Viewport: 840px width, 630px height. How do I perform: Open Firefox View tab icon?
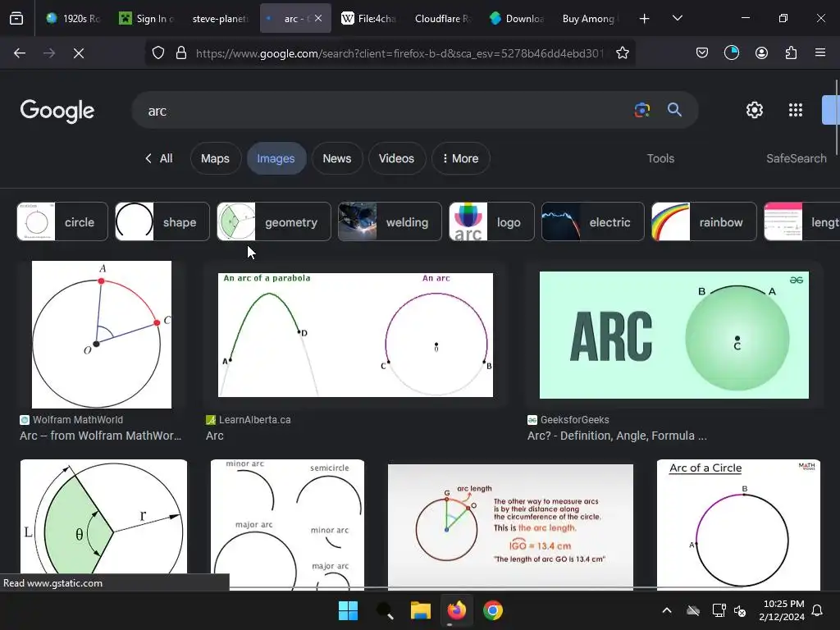tap(16, 18)
